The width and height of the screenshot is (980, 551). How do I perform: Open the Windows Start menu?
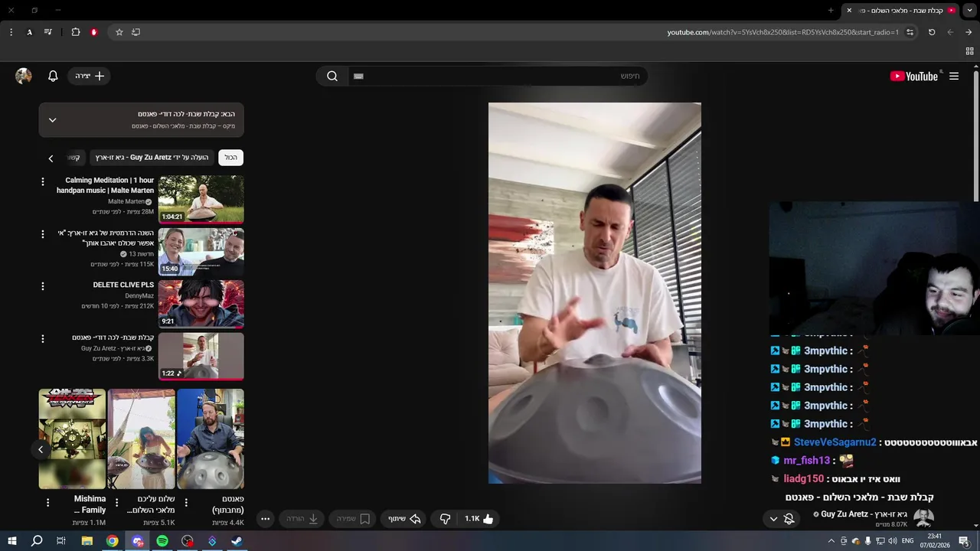pyautogui.click(x=12, y=541)
